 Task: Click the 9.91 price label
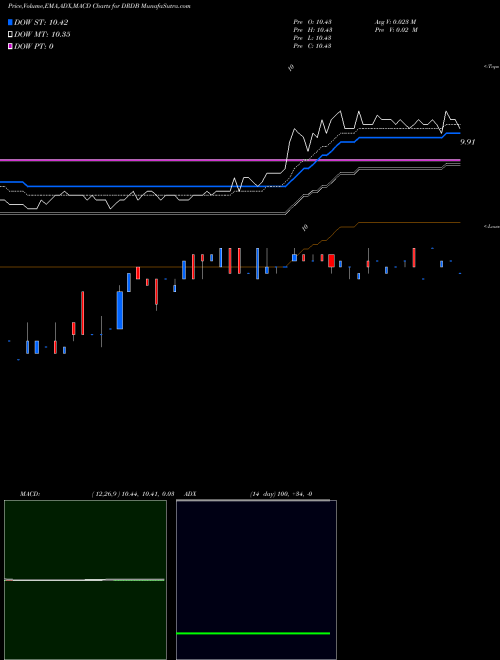pos(468,142)
